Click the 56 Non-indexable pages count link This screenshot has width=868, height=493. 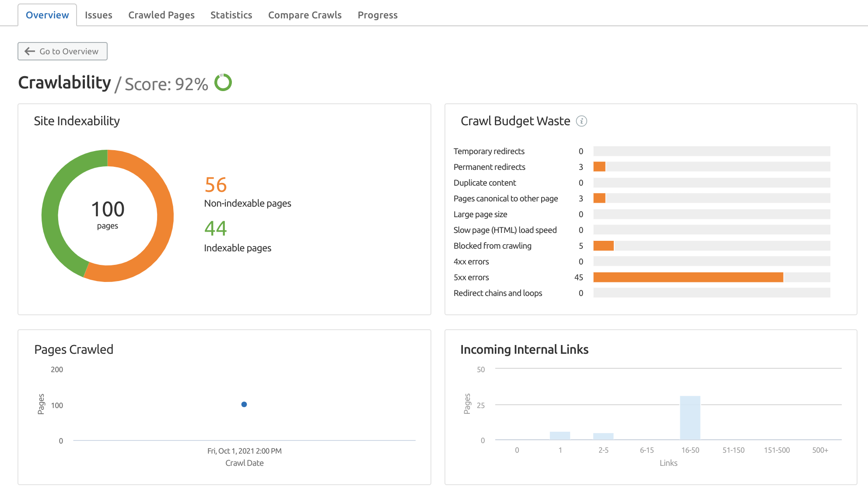(215, 184)
